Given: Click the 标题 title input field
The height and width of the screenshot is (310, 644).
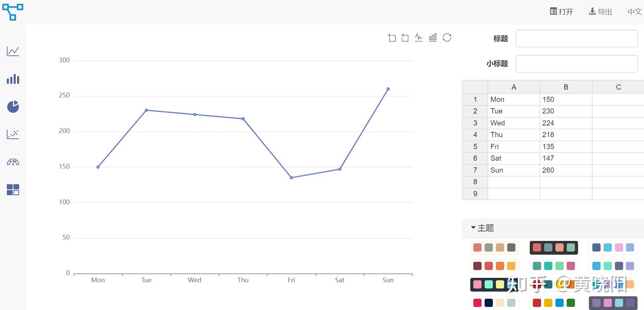Looking at the screenshot, I should point(576,38).
